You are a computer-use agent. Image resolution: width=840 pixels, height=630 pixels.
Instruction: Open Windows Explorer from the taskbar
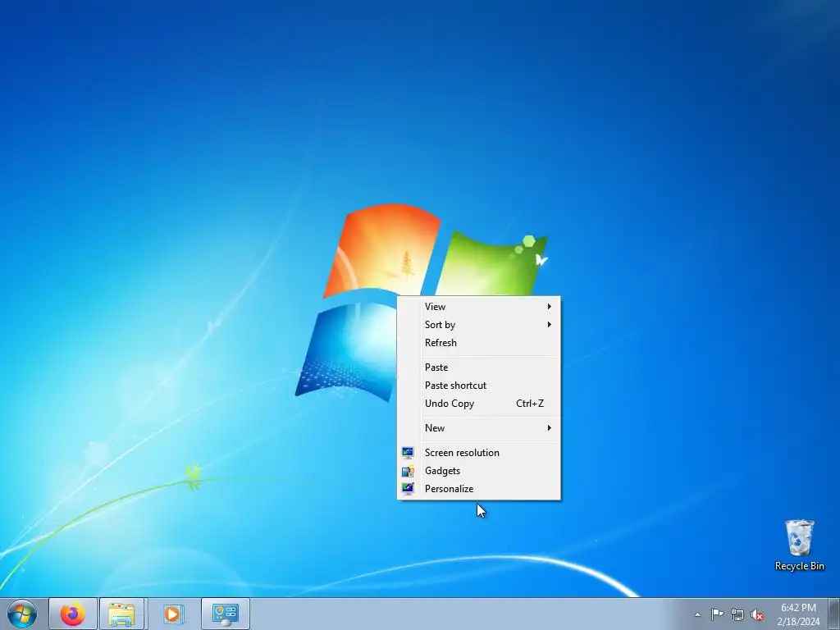pyautogui.click(x=121, y=614)
